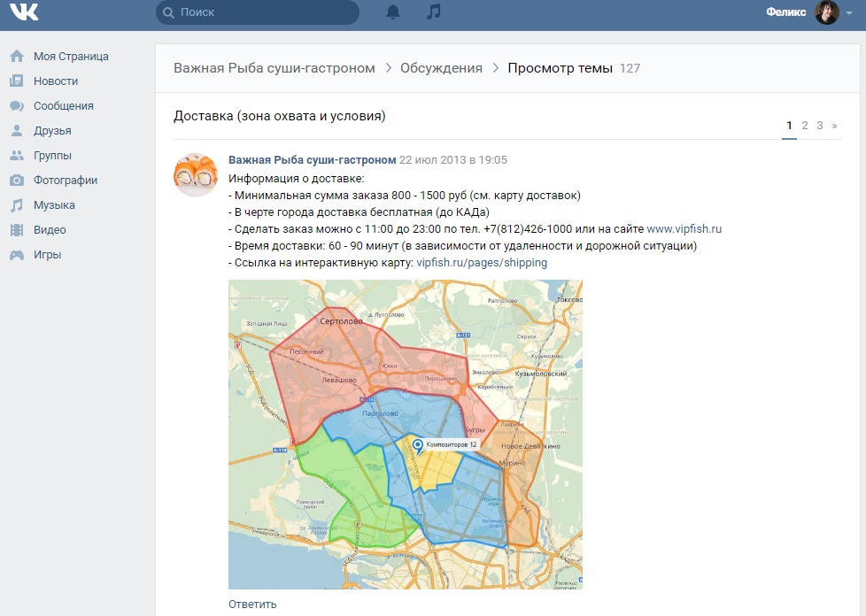Screen dimensions: 866x616
Task: Click the chat bubble icon beside Сообщения
Action: click(x=17, y=106)
